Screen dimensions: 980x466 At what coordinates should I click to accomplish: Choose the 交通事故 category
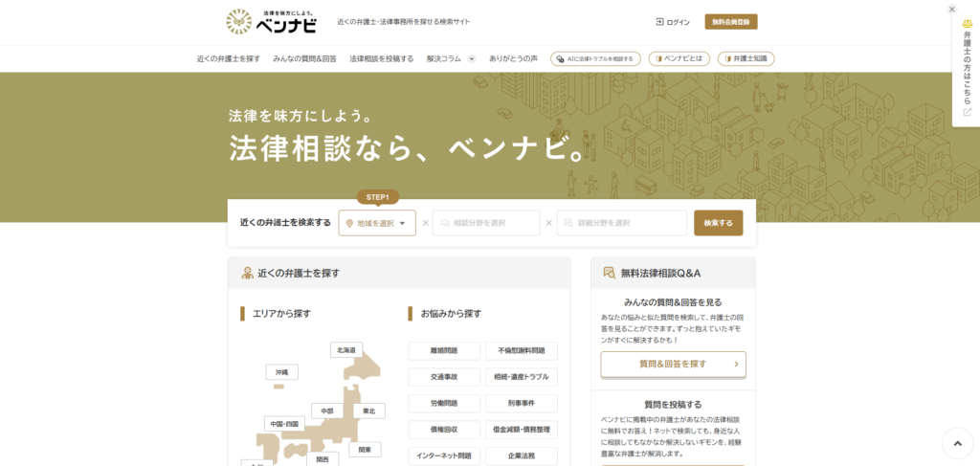click(444, 377)
